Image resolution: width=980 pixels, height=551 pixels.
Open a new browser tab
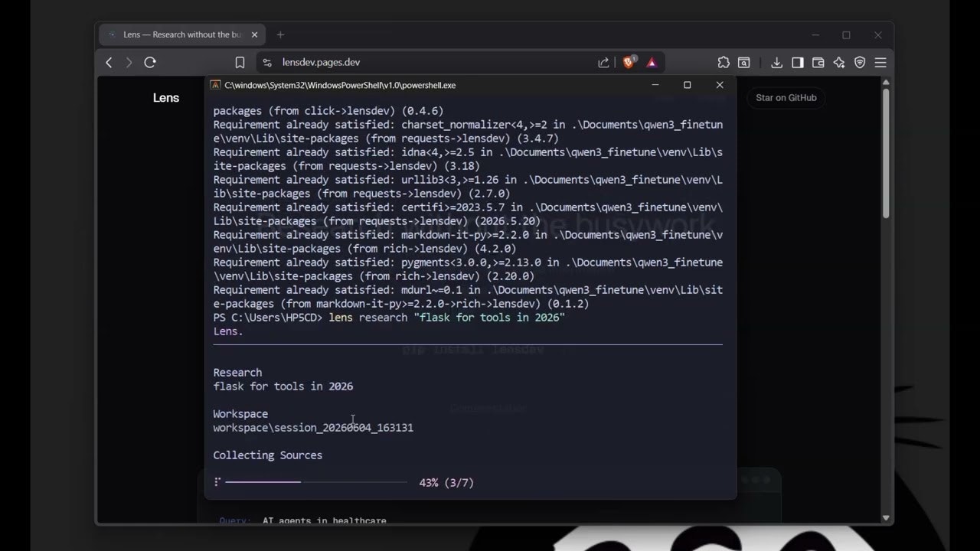pos(280,34)
